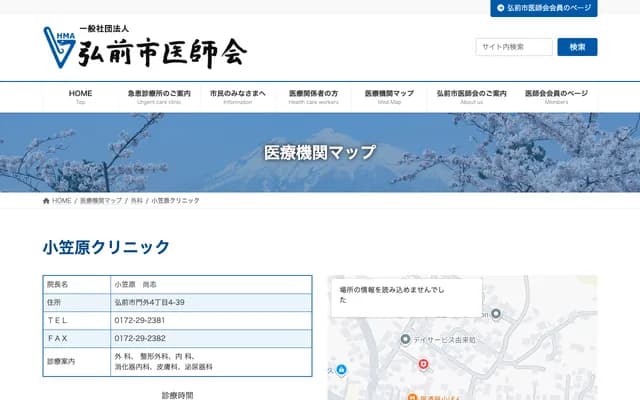Click the site search input field
This screenshot has height=400, width=640.
coord(514,47)
